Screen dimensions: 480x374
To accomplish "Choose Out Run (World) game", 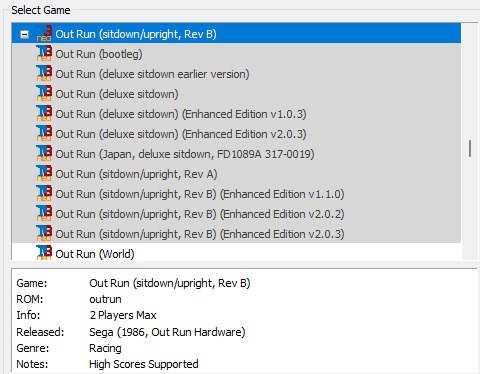I will point(95,254).
